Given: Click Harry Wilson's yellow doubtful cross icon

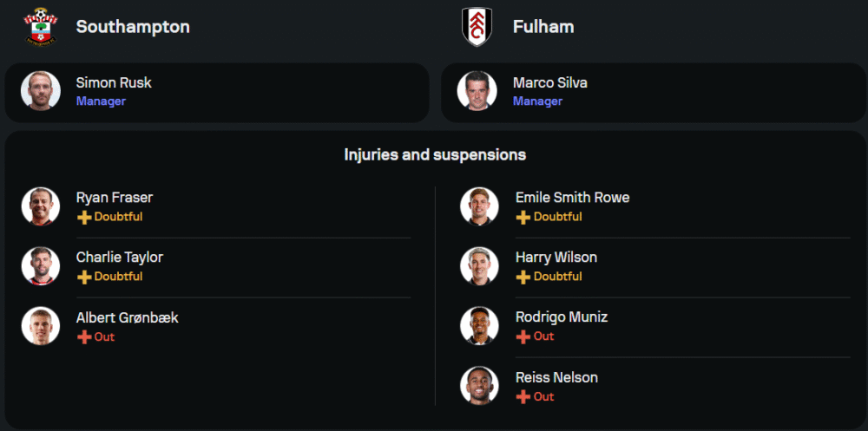Looking at the screenshot, I should pos(523,278).
